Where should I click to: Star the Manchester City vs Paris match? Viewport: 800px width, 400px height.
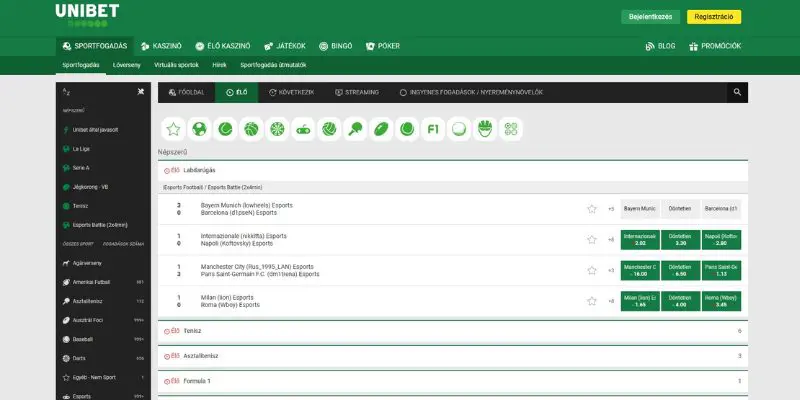[x=592, y=269]
